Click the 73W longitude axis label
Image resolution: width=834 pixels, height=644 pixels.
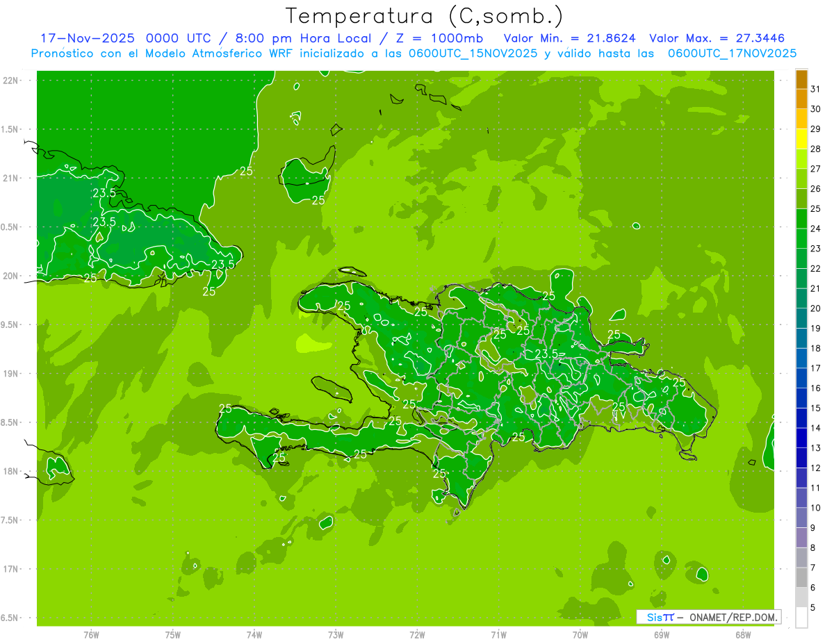[336, 635]
